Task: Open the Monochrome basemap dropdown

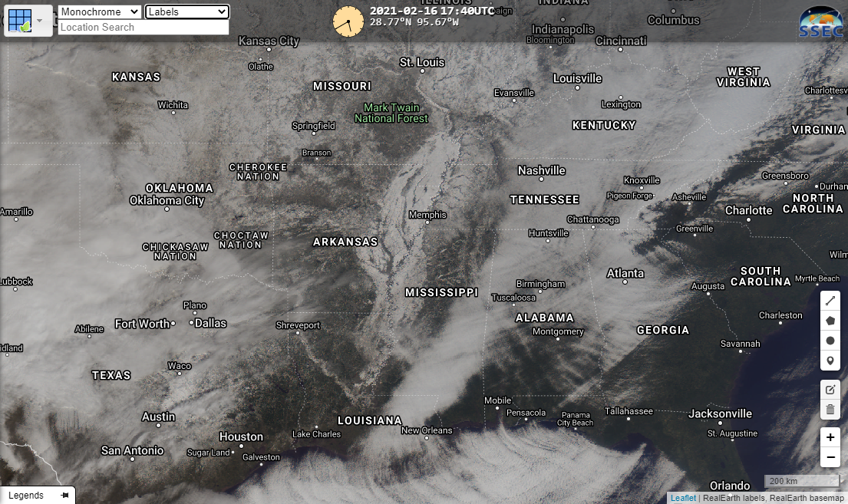Action: click(100, 12)
